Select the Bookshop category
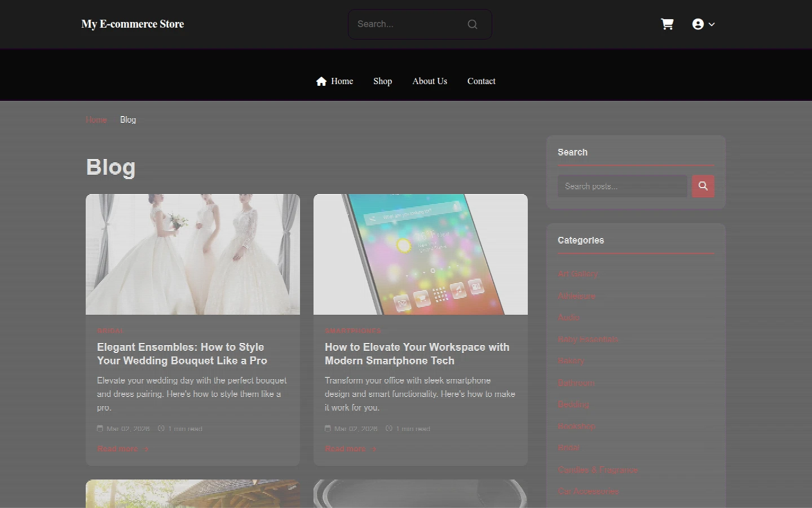The image size is (812, 508). coord(576,427)
